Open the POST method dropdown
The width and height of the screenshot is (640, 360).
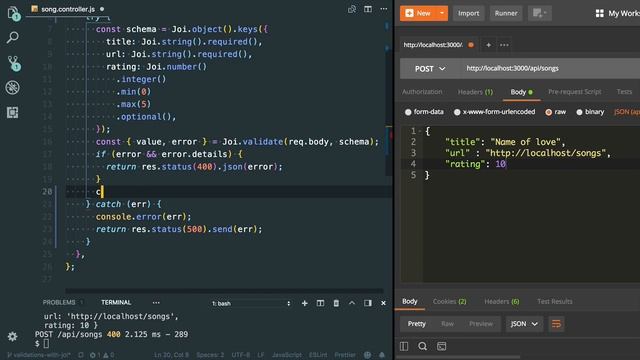[x=430, y=69]
